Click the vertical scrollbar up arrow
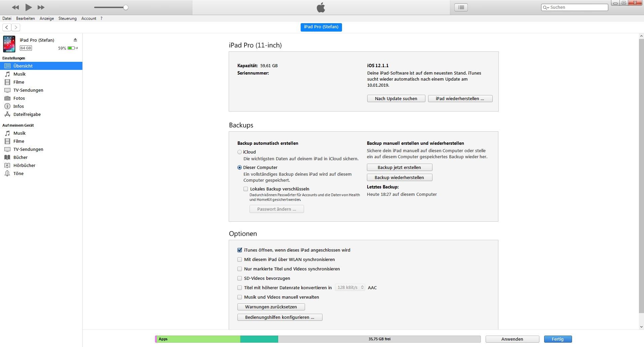Viewport: 644px width, 347px height. [641, 36]
